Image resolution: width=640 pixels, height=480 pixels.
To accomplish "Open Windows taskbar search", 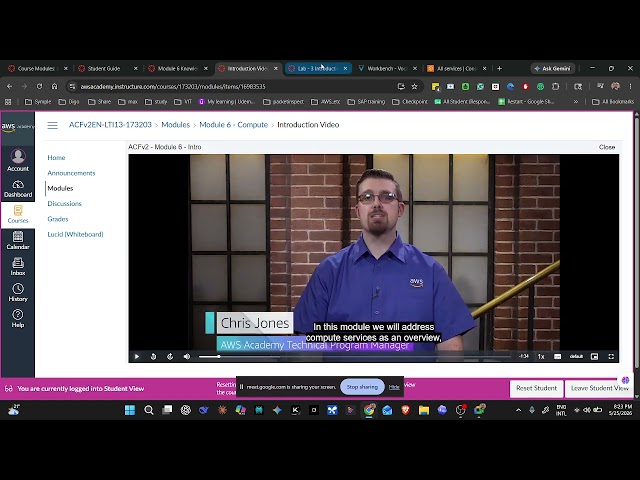I will point(149,410).
